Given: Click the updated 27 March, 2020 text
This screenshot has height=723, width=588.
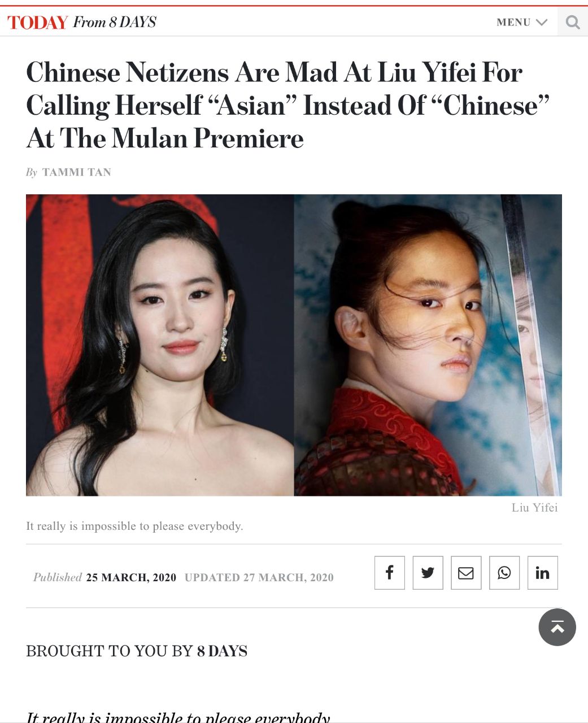Looking at the screenshot, I should tap(259, 577).
